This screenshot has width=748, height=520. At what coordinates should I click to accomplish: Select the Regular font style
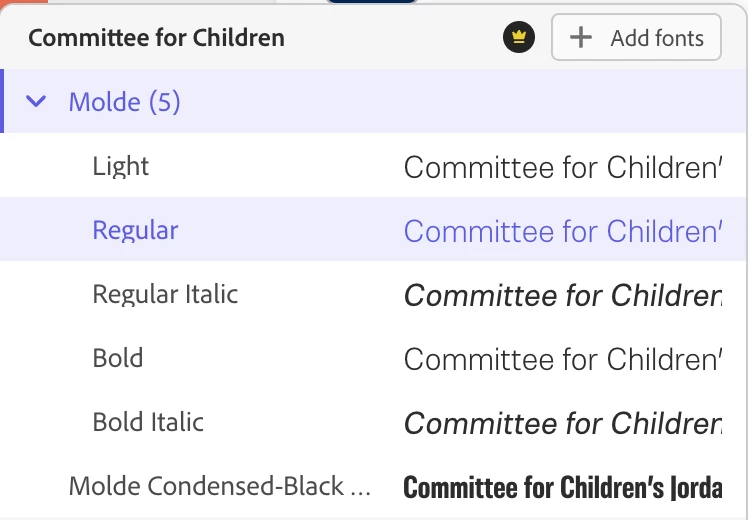tap(135, 230)
